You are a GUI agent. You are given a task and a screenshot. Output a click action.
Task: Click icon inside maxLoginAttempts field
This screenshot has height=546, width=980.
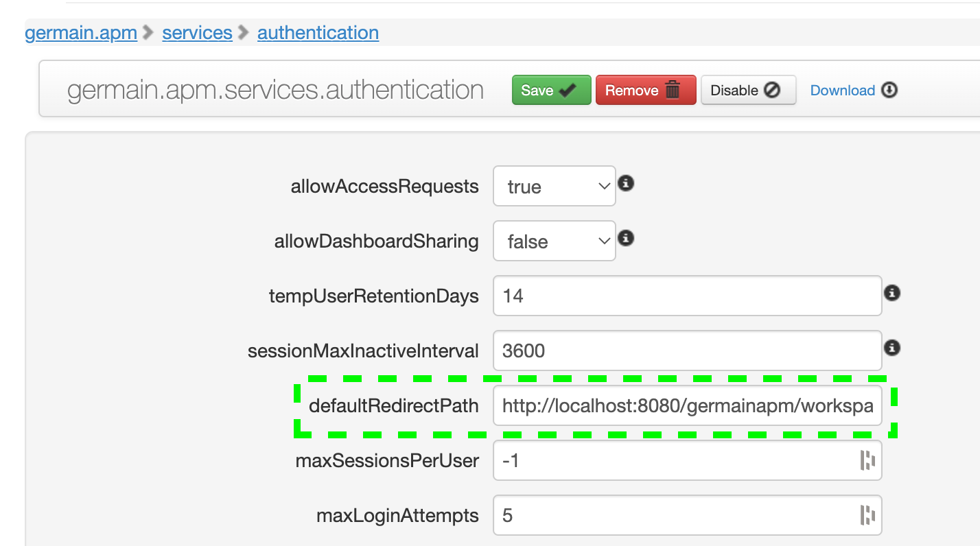pos(867,515)
